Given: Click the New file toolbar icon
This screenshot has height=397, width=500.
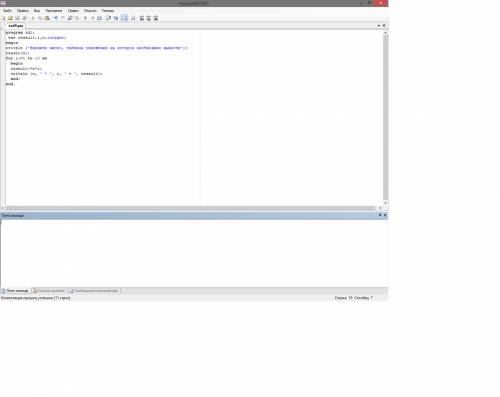Looking at the screenshot, I should coord(3,18).
